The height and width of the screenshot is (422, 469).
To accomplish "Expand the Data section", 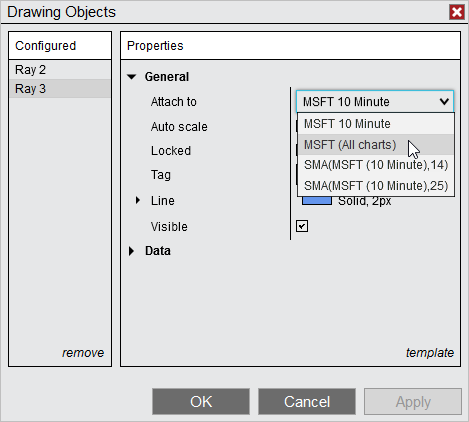I will coord(131,251).
